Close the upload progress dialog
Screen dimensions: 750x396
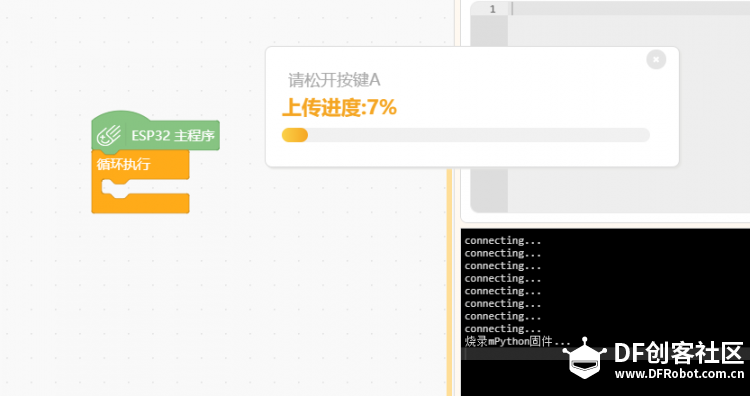click(x=656, y=59)
